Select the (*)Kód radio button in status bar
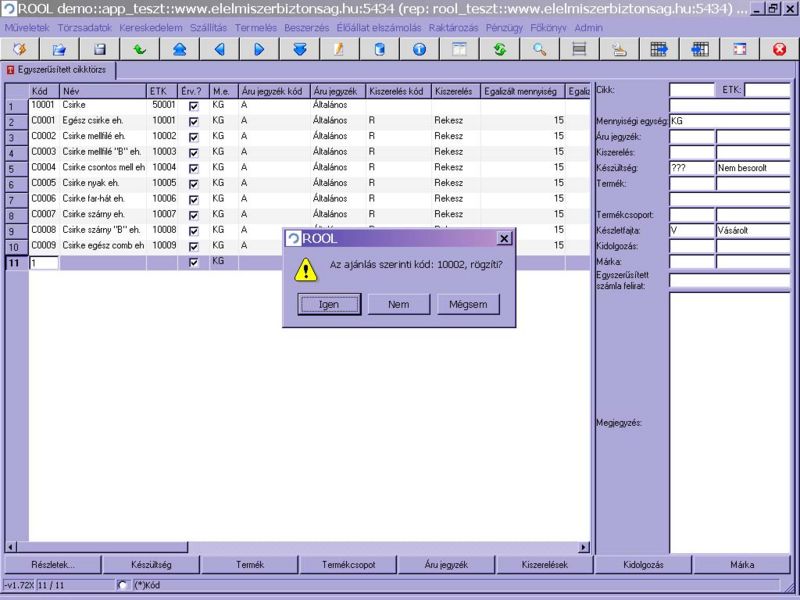Image resolution: width=800 pixels, height=600 pixels. pos(123,585)
